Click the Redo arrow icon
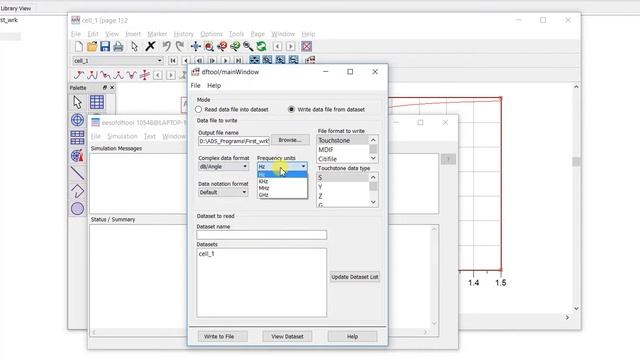 click(179, 47)
